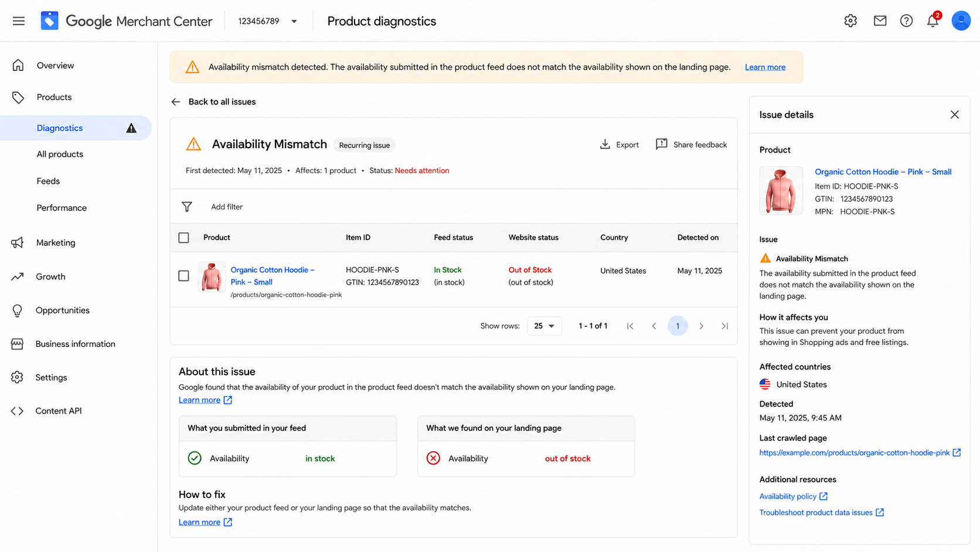This screenshot has height=552, width=980.
Task: Click the Back to all issues link
Action: [x=222, y=101]
